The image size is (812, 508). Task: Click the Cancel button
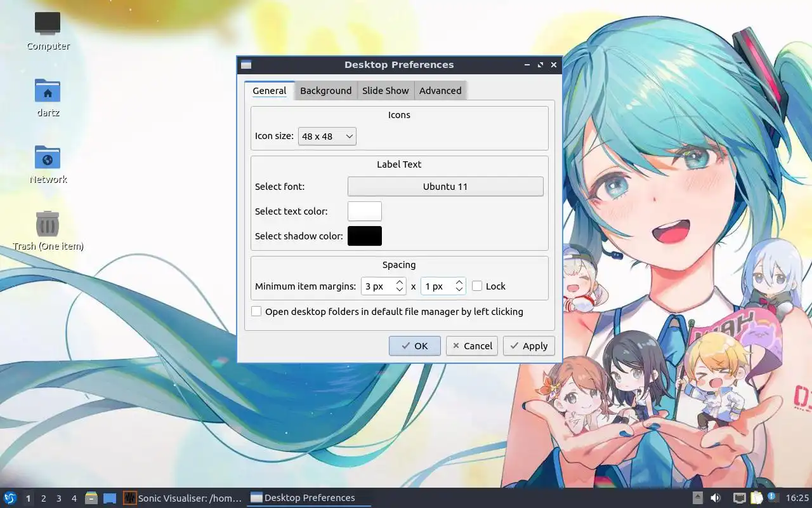(472, 346)
